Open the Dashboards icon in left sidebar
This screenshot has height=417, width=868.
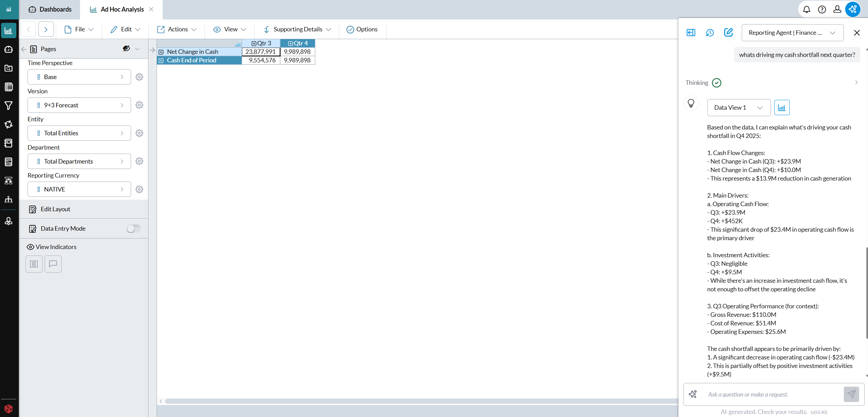coord(9,49)
